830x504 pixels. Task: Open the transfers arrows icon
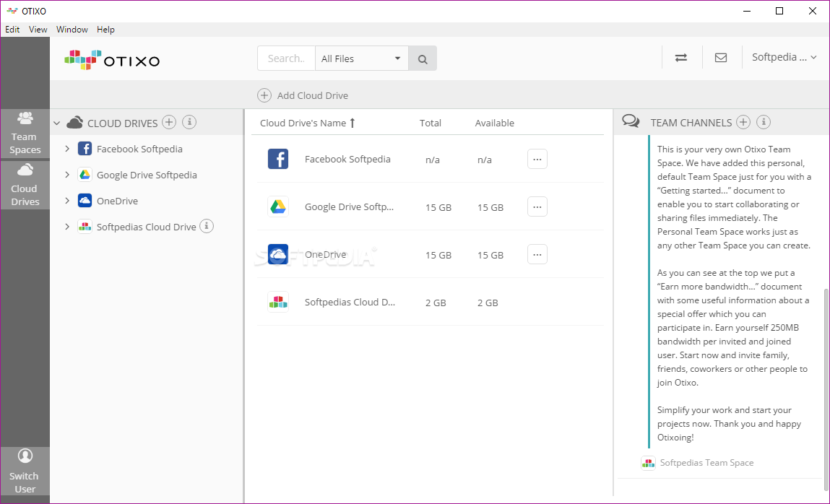pyautogui.click(x=680, y=58)
